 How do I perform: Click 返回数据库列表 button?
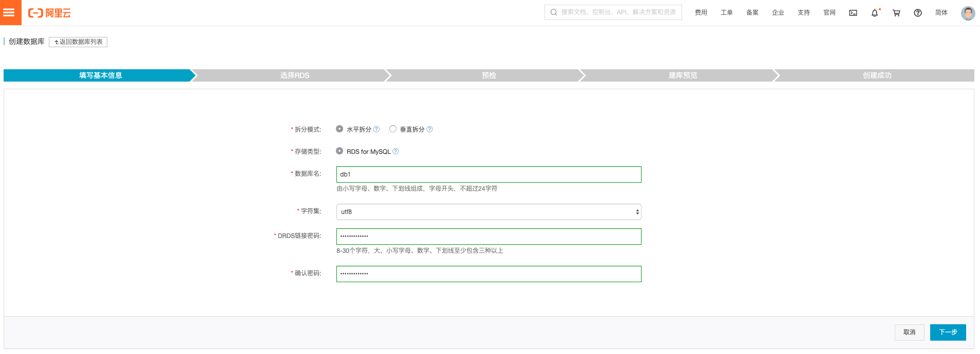coord(78,42)
